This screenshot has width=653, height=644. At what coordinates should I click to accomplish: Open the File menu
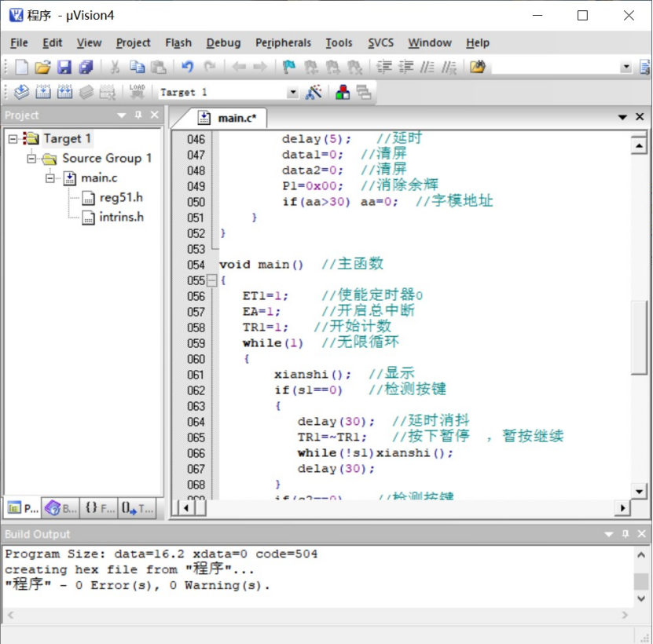pos(19,43)
